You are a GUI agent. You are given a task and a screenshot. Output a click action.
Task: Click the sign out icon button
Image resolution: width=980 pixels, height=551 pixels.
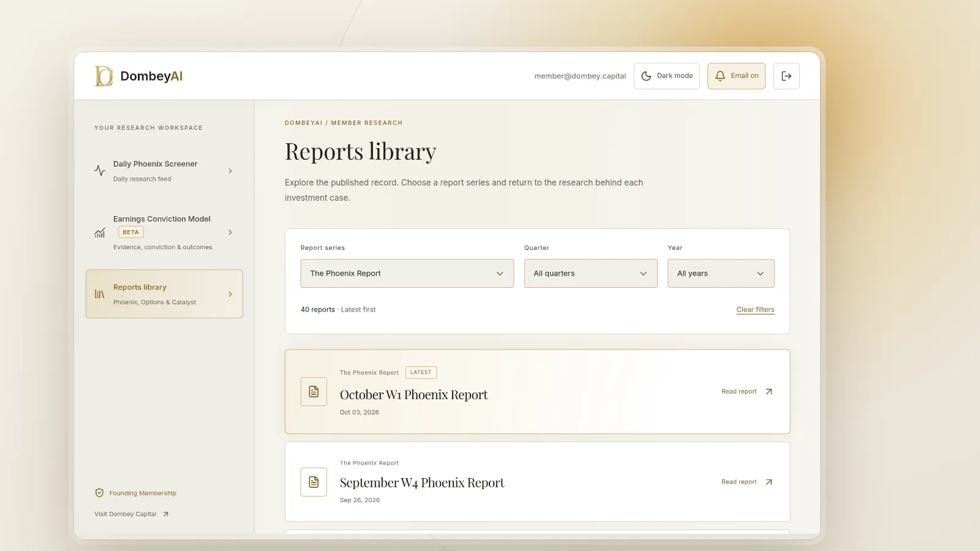point(786,76)
